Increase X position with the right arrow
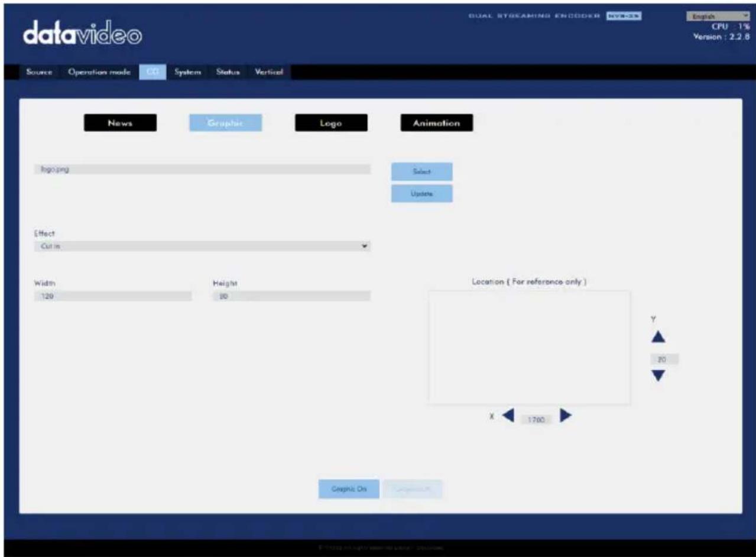The image size is (756, 557). pos(565,416)
